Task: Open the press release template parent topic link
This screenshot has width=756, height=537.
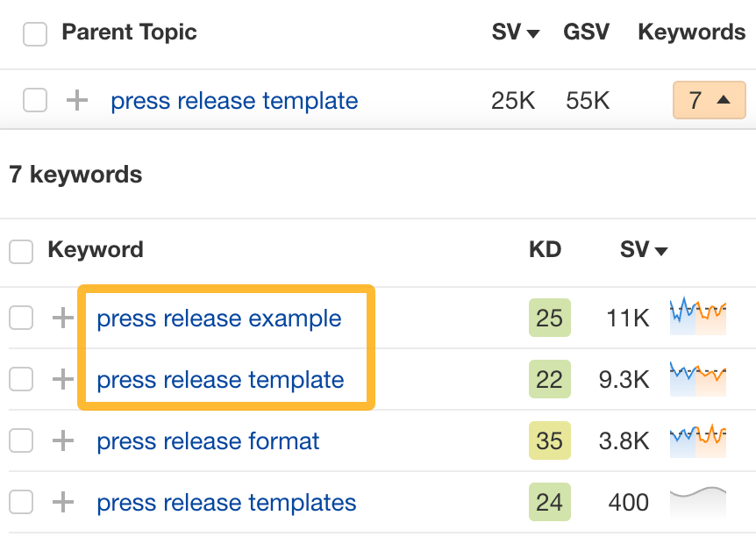Action: tap(233, 100)
